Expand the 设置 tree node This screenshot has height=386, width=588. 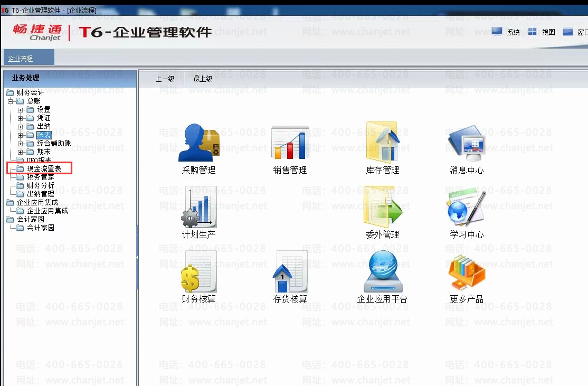coord(20,110)
